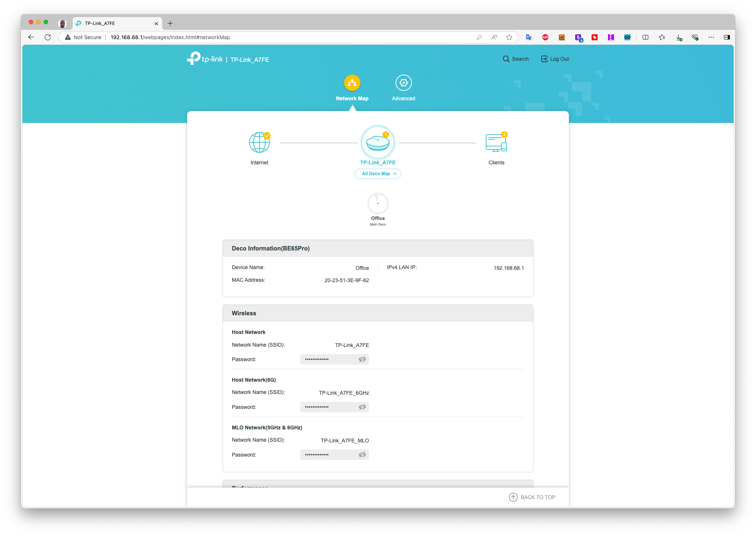Click the MLO Network password field
Viewport: 756px width, 536px height.
point(335,455)
